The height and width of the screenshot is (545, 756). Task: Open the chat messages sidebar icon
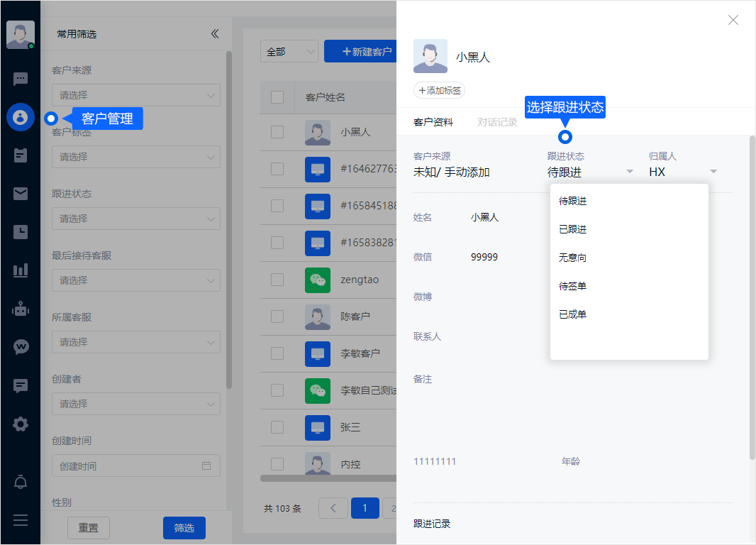coord(21,79)
